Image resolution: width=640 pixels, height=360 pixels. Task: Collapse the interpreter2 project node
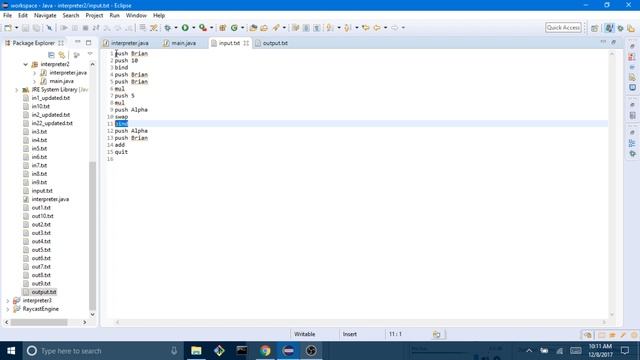pos(25,64)
